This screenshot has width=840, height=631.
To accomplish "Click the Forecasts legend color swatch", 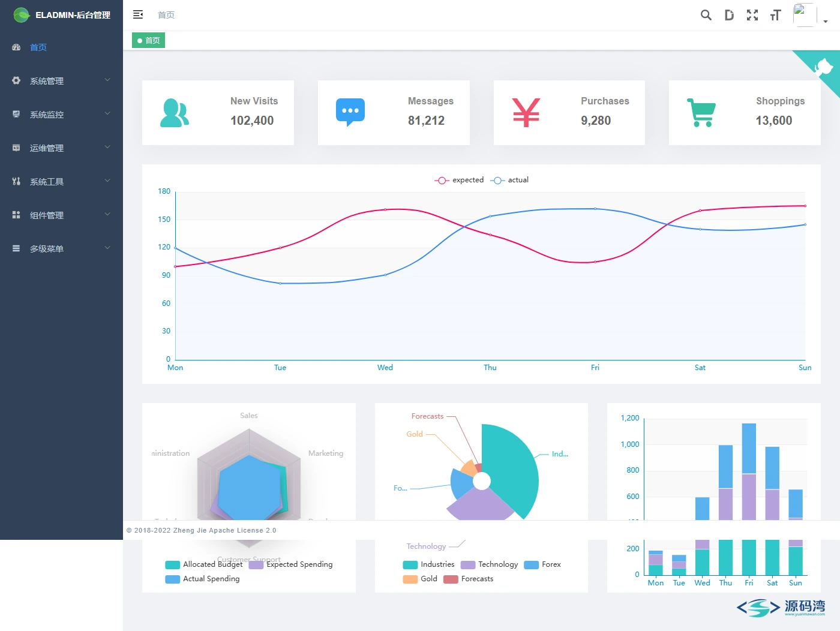I will click(x=451, y=579).
